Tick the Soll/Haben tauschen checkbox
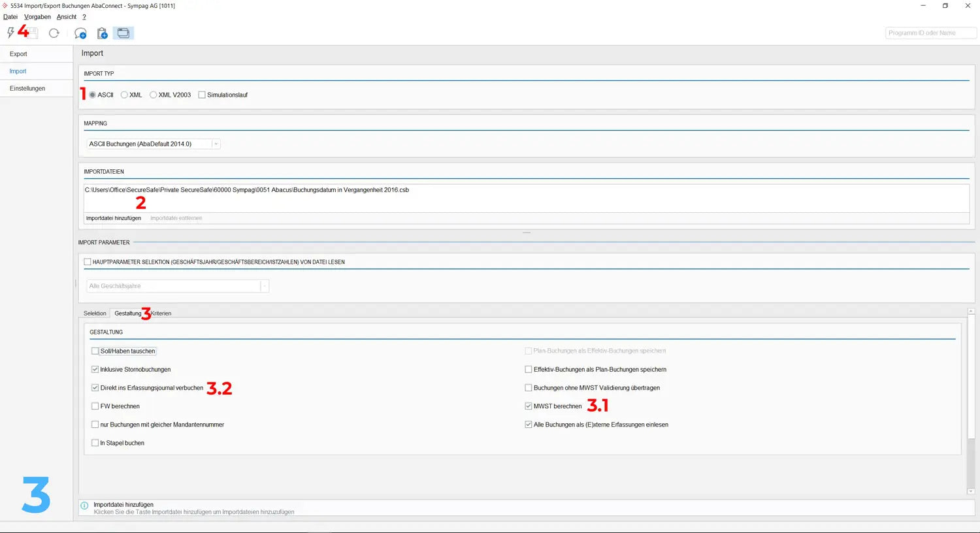The image size is (980, 533). click(95, 351)
